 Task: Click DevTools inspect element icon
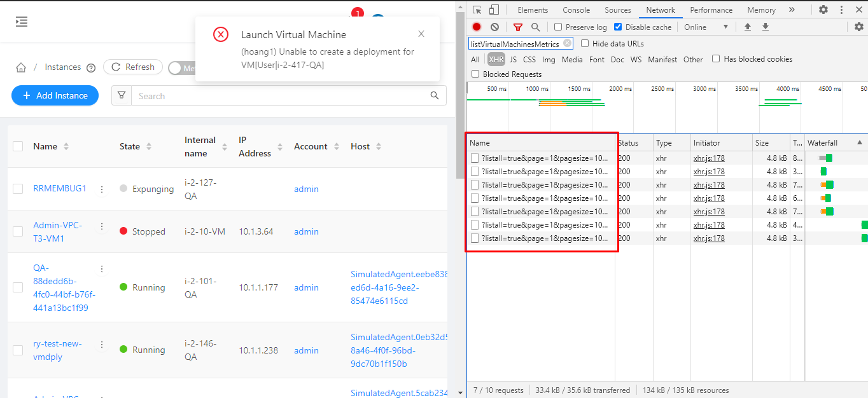(x=477, y=10)
